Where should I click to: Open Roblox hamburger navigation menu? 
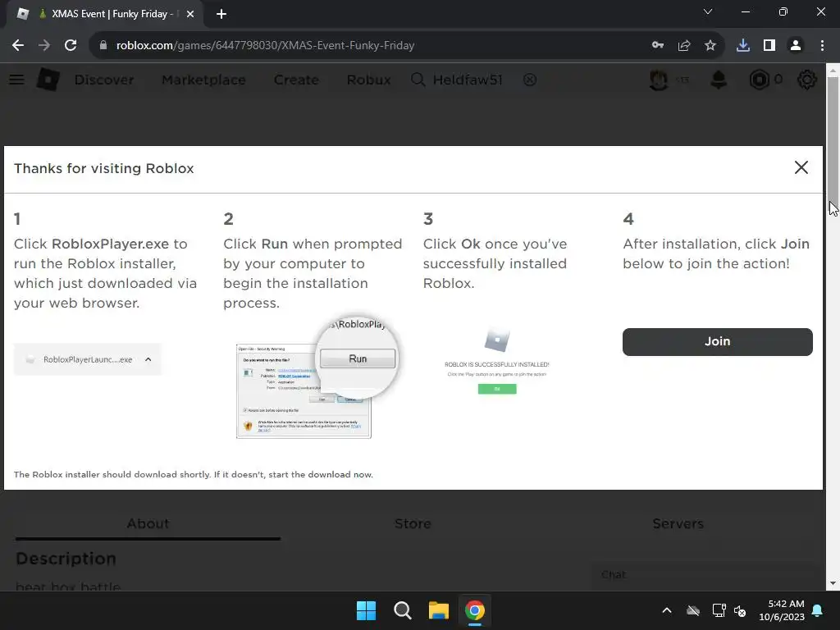[16, 80]
